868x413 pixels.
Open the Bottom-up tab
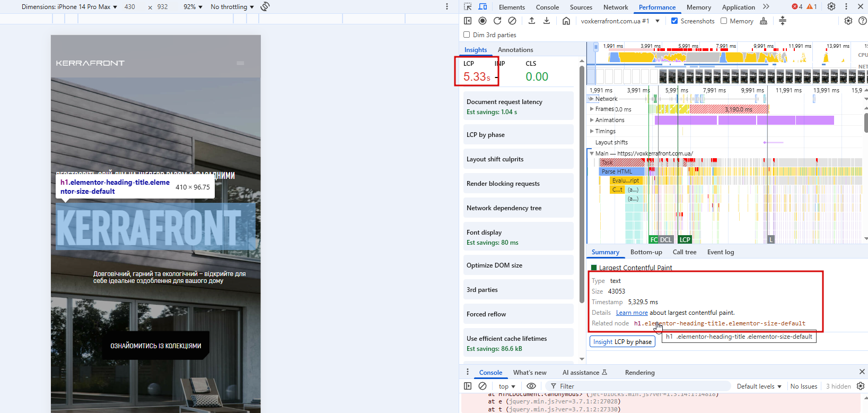coord(646,252)
